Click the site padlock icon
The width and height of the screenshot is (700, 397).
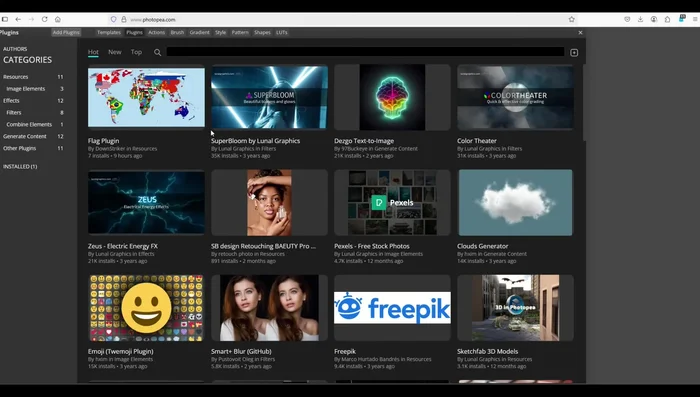124,19
